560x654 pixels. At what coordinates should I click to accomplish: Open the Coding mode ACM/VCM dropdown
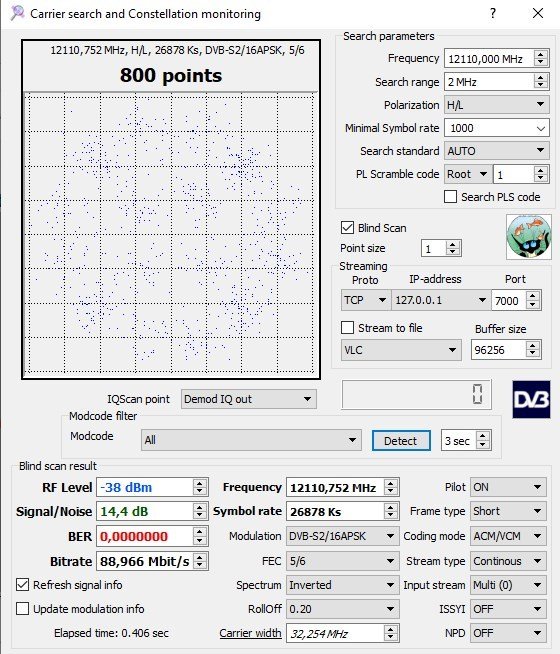point(508,536)
